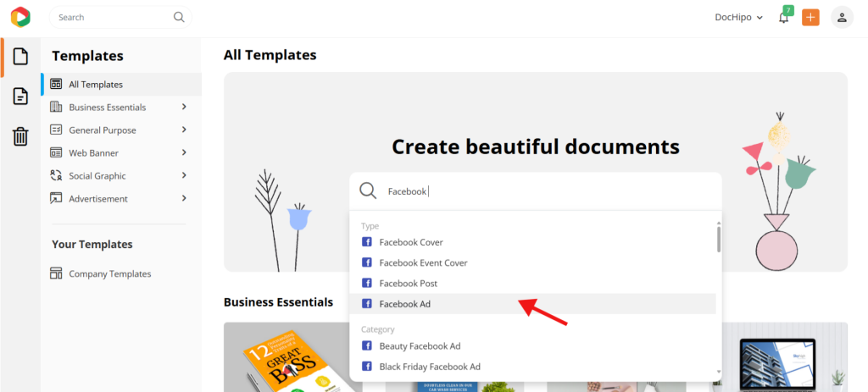Viewport: 868px width, 392px height.
Task: Click the blank document icon in left rail
Action: (20, 56)
